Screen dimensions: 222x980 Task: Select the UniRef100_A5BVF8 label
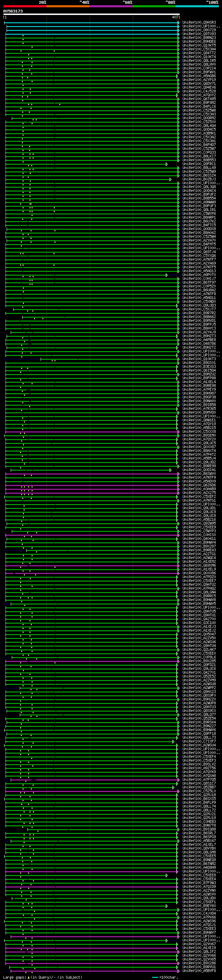199,971
